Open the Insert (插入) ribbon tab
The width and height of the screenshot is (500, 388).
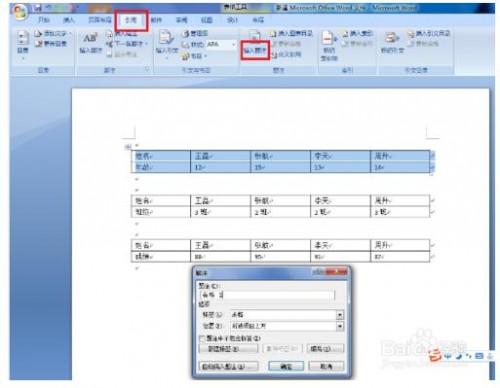(x=68, y=20)
